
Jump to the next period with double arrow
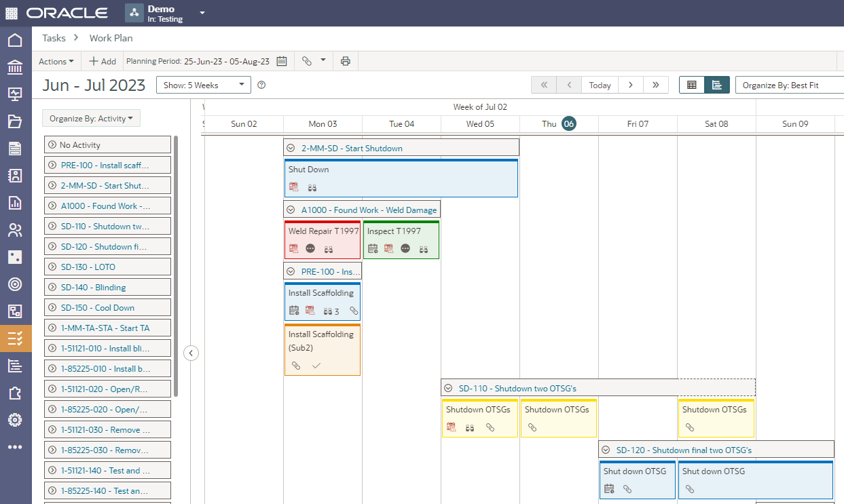click(655, 85)
